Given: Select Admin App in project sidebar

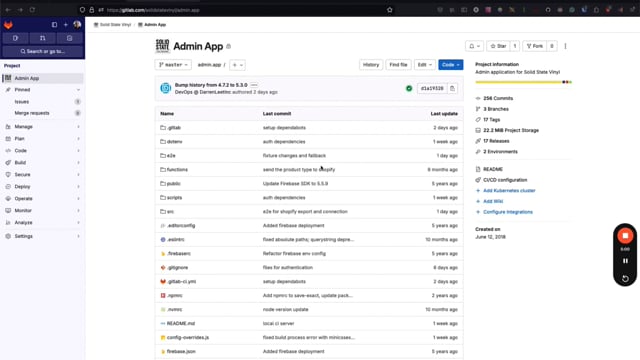Looking at the screenshot, I should (42, 78).
